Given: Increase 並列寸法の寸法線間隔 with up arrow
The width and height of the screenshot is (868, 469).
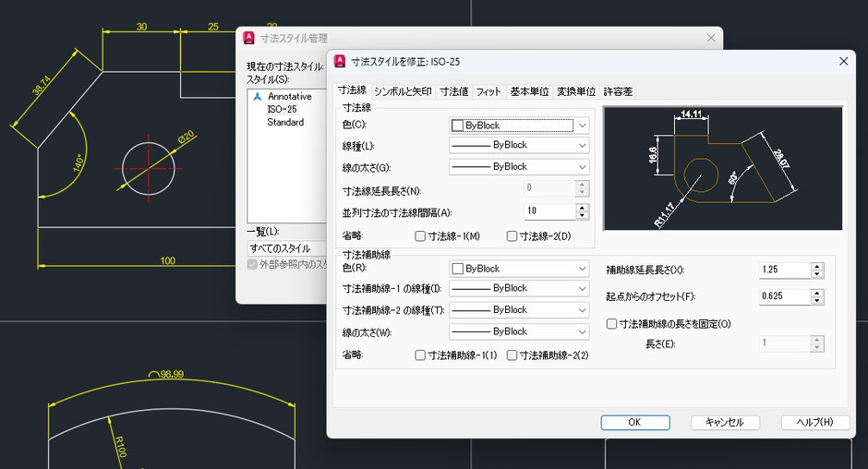Looking at the screenshot, I should point(583,208).
